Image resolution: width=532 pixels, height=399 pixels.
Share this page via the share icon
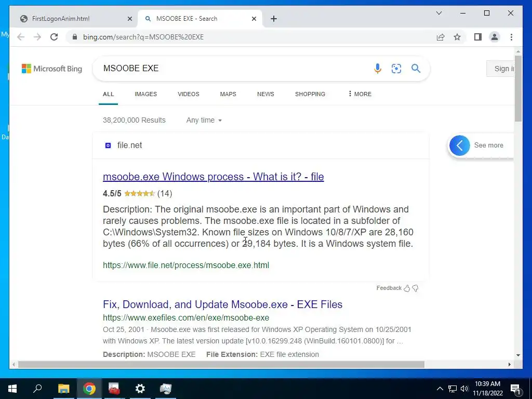tap(441, 37)
